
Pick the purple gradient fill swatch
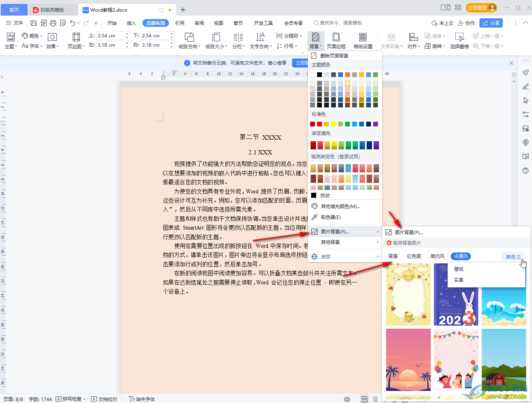pyautogui.click(x=376, y=145)
